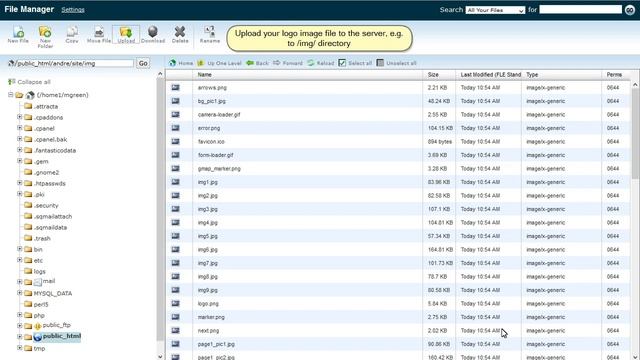The height and width of the screenshot is (360, 640).
Task: Click the folder tree scrollbar down arrow
Action: pos(160,356)
